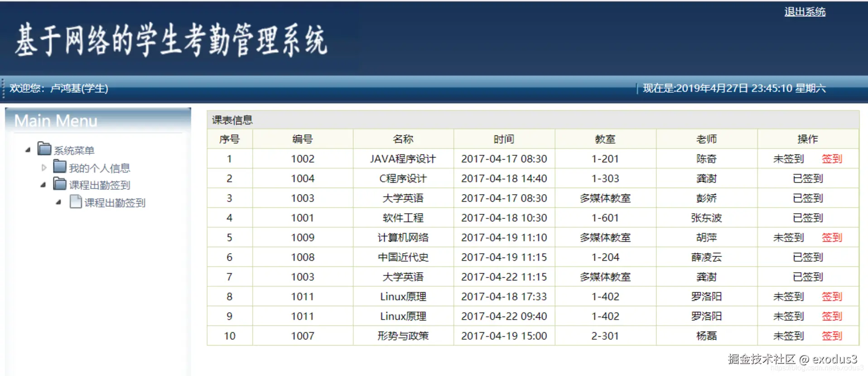Click classroom cell 2-301
The image size is (868, 376).
[605, 336]
